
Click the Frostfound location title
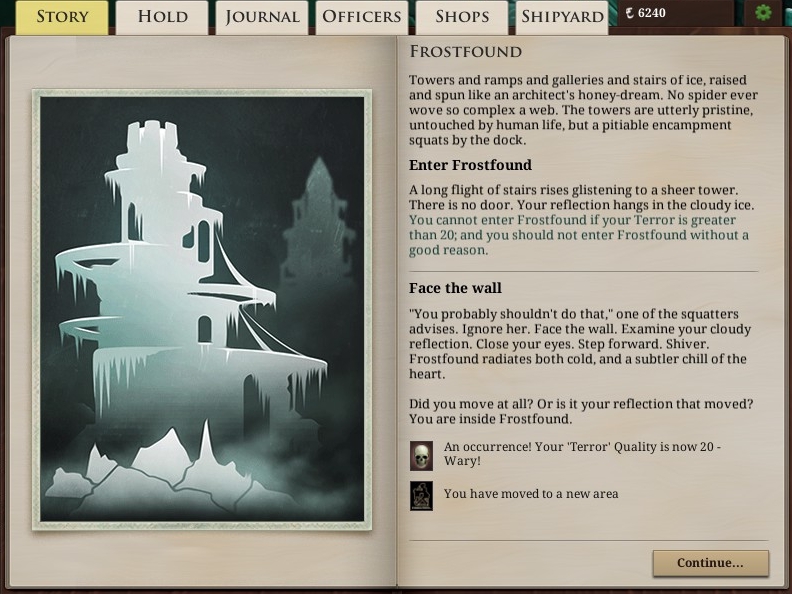[465, 52]
